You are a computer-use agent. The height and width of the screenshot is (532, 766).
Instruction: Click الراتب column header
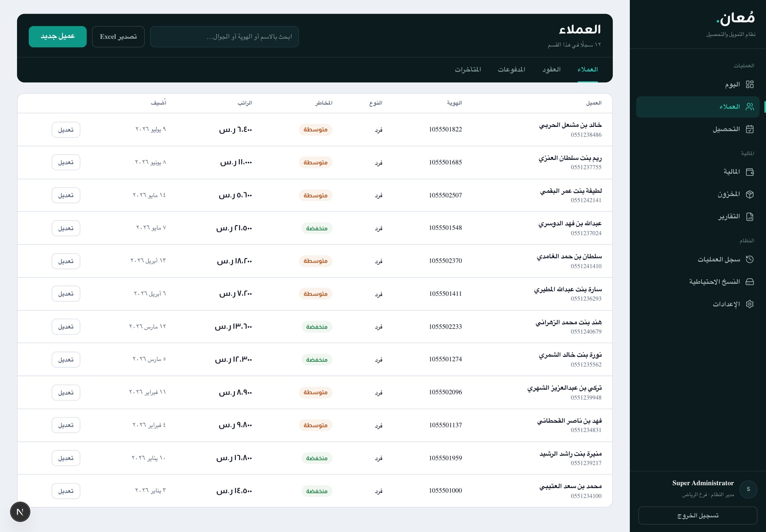[x=245, y=103]
